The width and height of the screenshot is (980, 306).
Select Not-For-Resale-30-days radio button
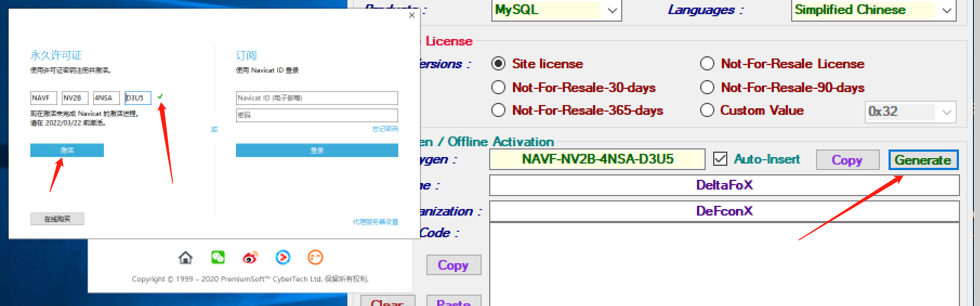tap(498, 87)
